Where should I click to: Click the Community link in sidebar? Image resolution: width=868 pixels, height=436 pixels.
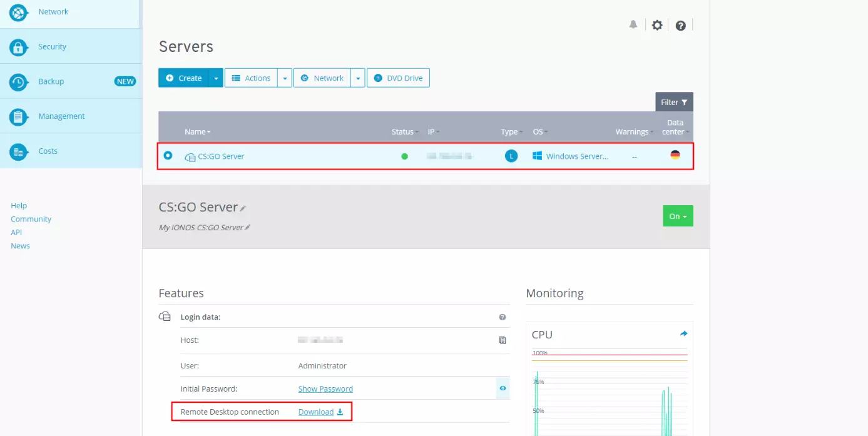pyautogui.click(x=31, y=219)
